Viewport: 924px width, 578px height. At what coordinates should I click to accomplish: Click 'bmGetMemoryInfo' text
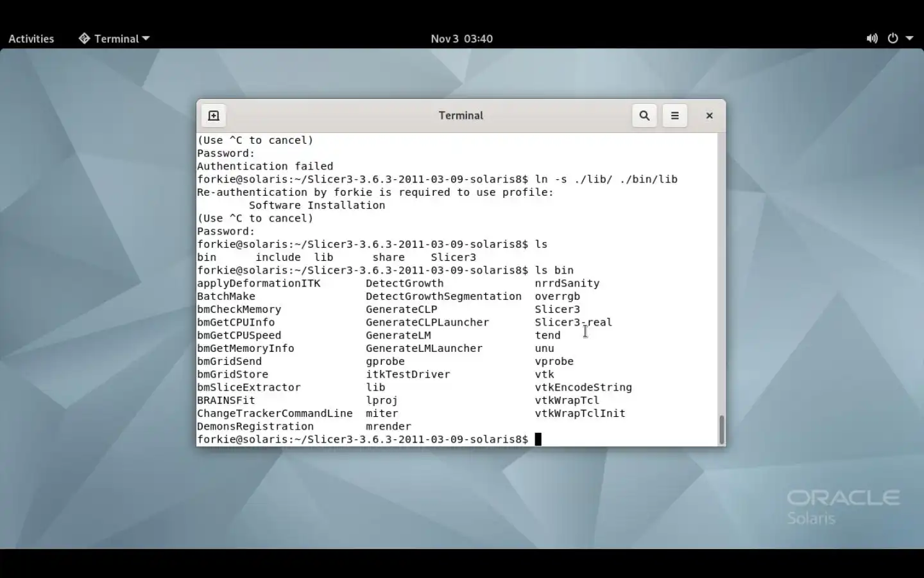point(245,348)
